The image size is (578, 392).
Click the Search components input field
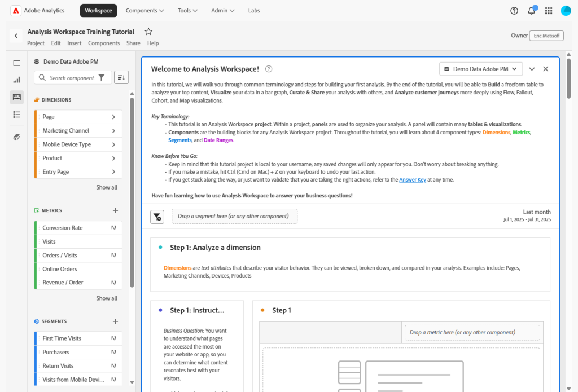(71, 78)
